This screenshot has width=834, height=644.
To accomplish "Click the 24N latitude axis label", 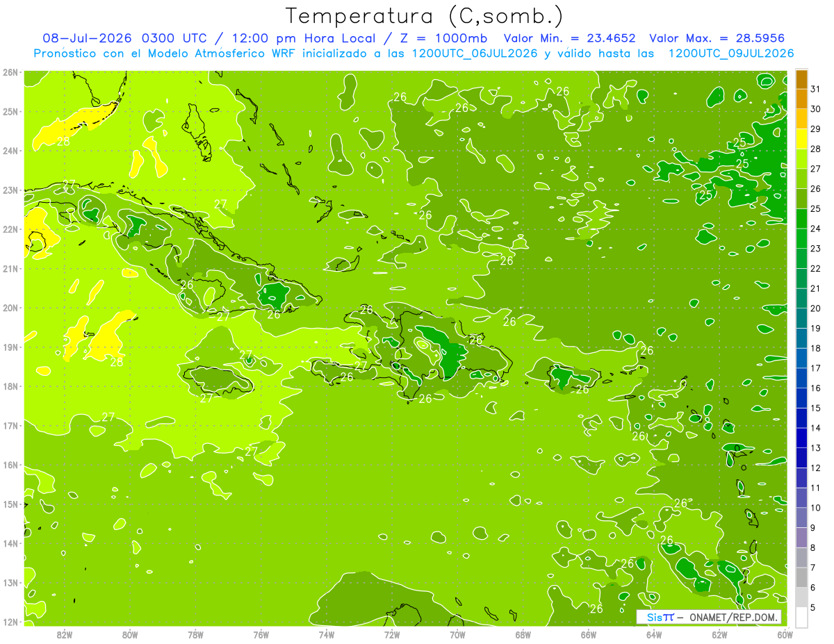I will tap(10, 151).
